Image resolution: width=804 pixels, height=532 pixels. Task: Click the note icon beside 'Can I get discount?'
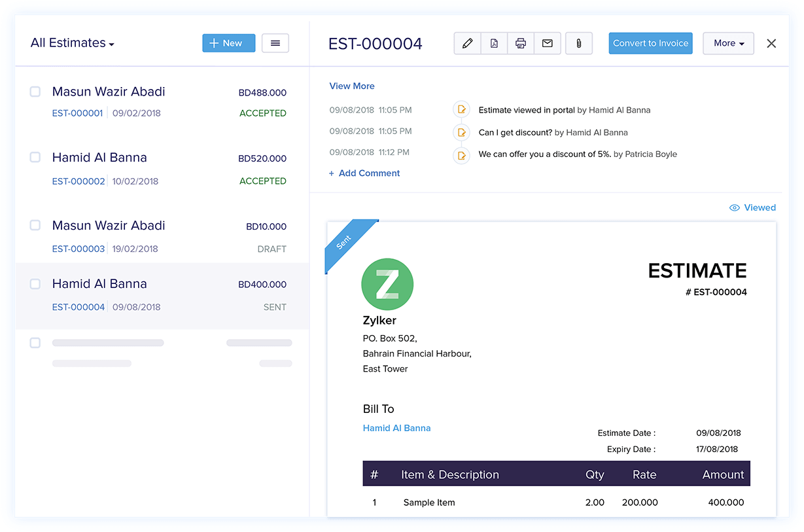click(x=462, y=132)
